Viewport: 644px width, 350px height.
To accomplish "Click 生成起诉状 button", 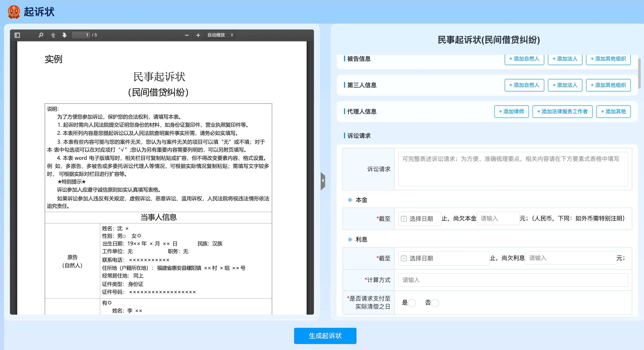I will pyautogui.click(x=325, y=336).
